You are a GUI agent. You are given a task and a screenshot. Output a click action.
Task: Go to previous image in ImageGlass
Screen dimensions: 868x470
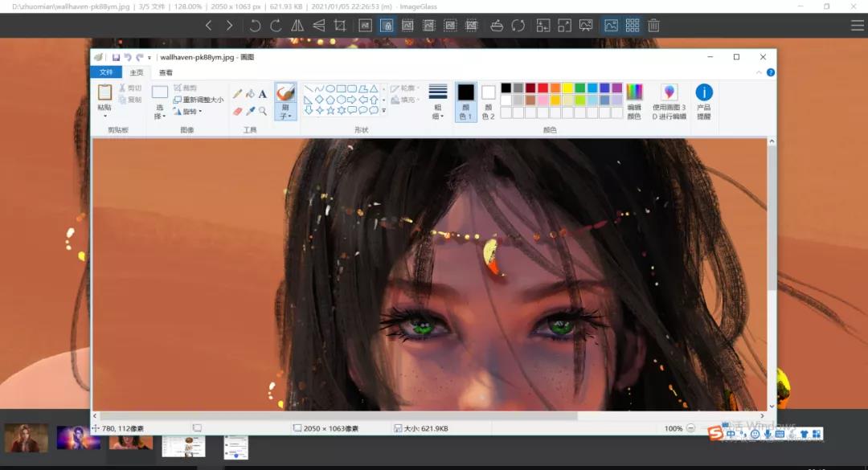click(209, 26)
